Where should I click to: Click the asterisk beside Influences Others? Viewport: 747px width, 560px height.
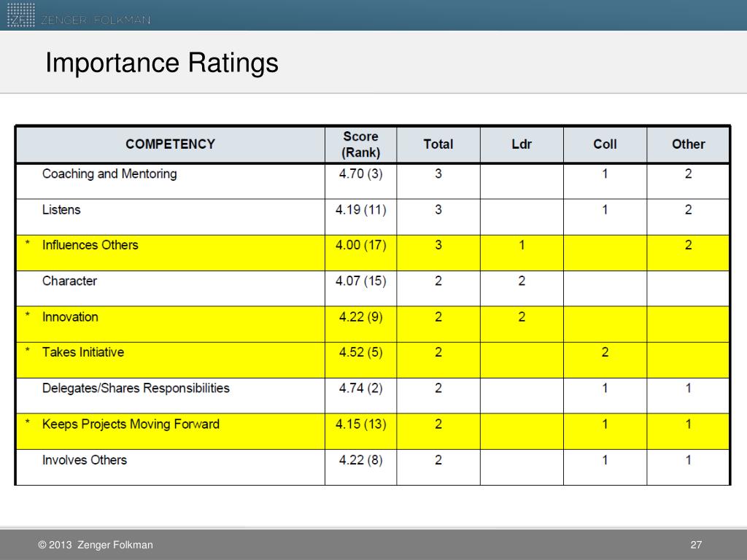coord(28,243)
